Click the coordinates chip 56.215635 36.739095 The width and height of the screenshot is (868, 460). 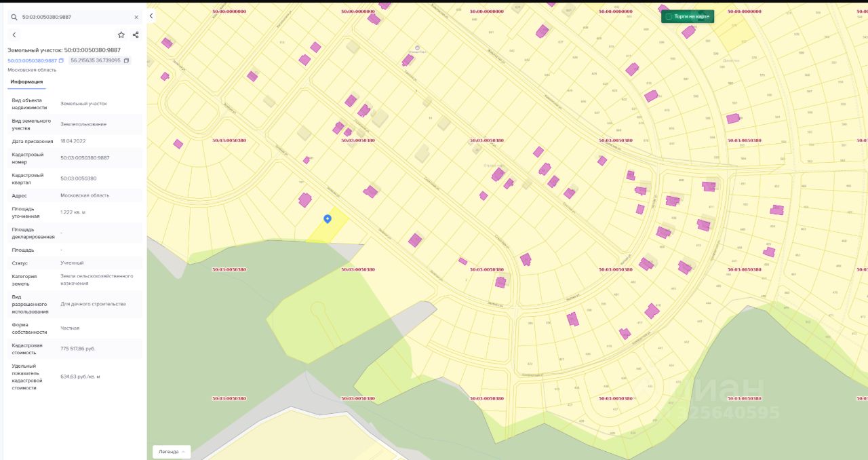pyautogui.click(x=95, y=61)
